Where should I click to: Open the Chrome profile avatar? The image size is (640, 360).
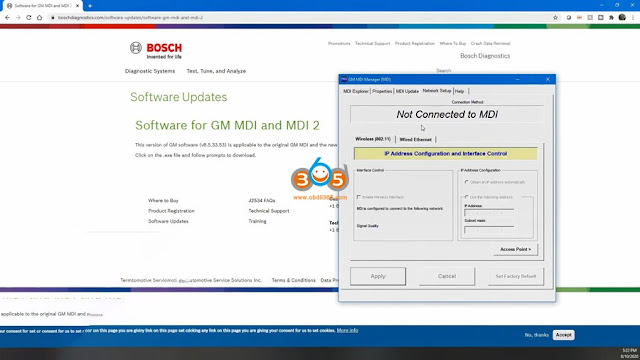pyautogui.click(x=622, y=18)
